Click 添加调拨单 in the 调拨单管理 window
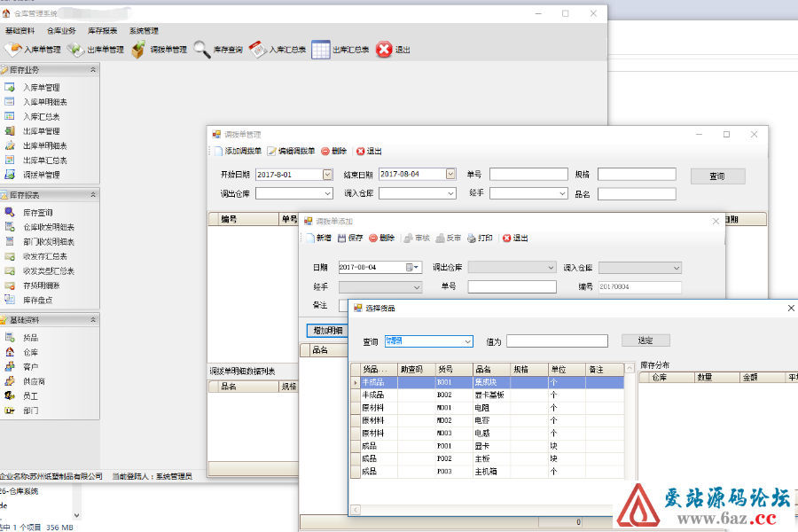This screenshot has width=798, height=532. pos(238,152)
